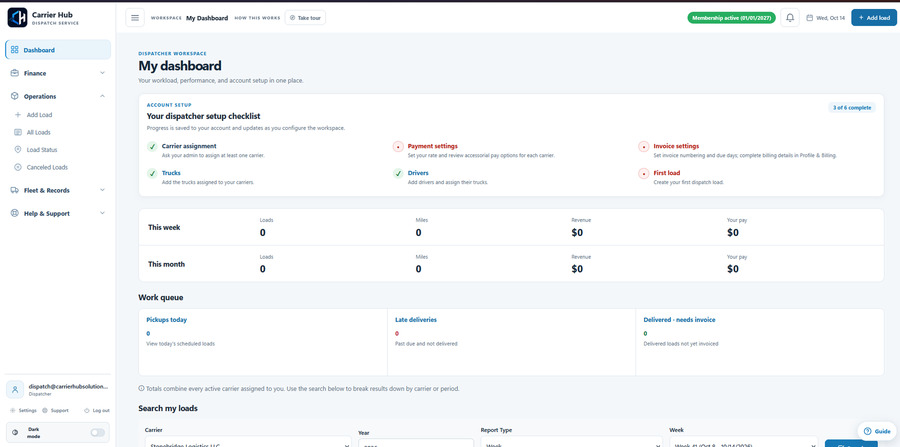Click the info icon before Totals note
The width and height of the screenshot is (900, 447).
pos(141,388)
